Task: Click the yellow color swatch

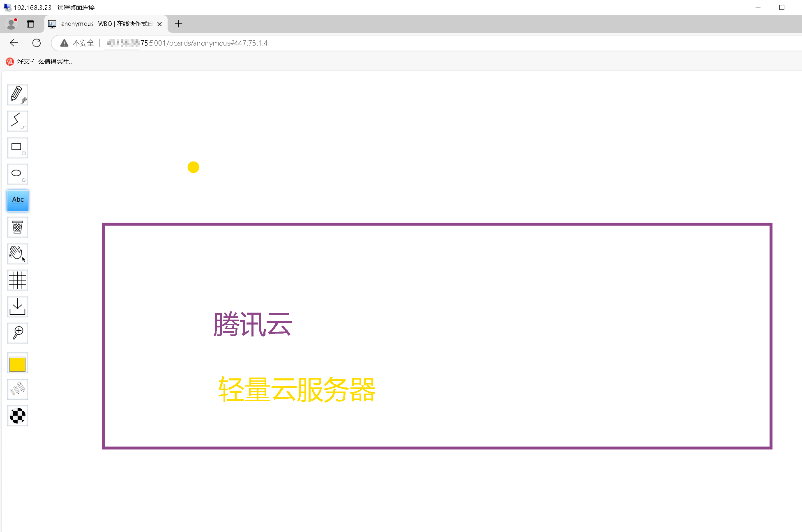Action: tap(17, 364)
